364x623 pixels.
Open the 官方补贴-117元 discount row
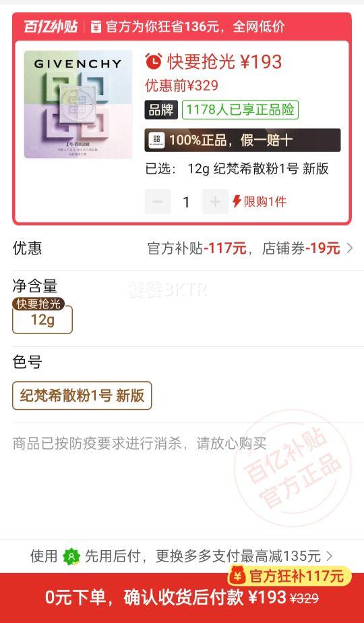click(x=182, y=248)
